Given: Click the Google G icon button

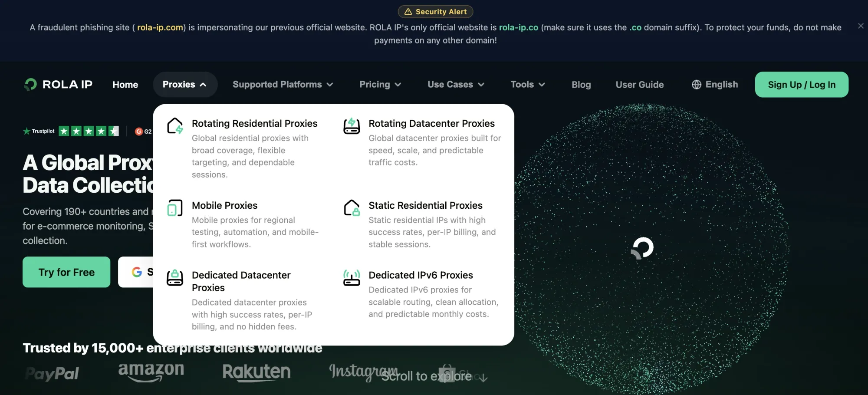Looking at the screenshot, I should click(137, 272).
